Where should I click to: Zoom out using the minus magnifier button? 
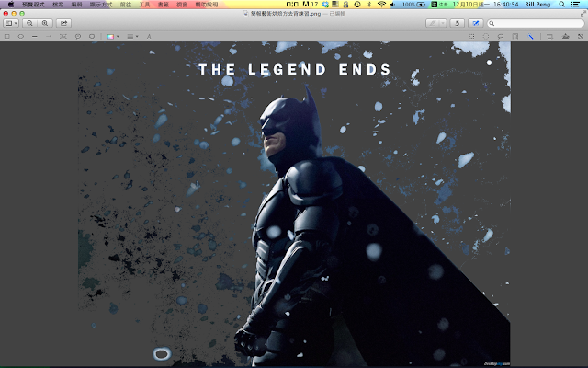tap(29, 23)
